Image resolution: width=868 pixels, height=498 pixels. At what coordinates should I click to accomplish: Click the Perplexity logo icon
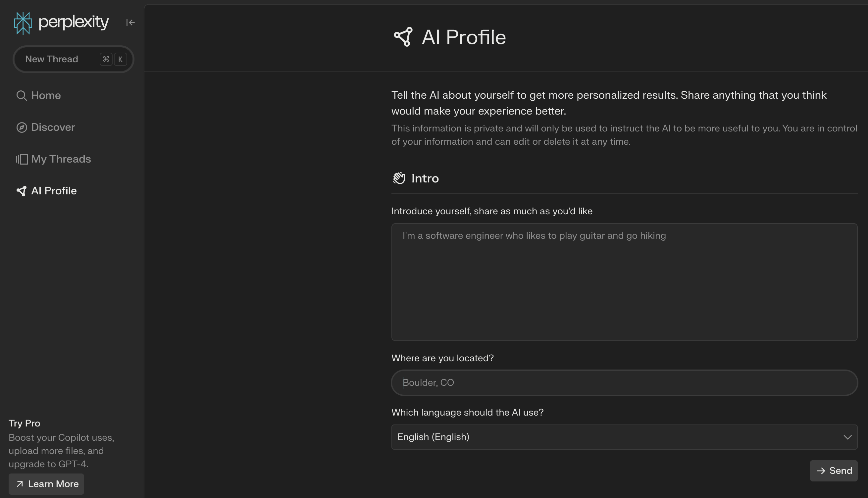click(x=23, y=23)
